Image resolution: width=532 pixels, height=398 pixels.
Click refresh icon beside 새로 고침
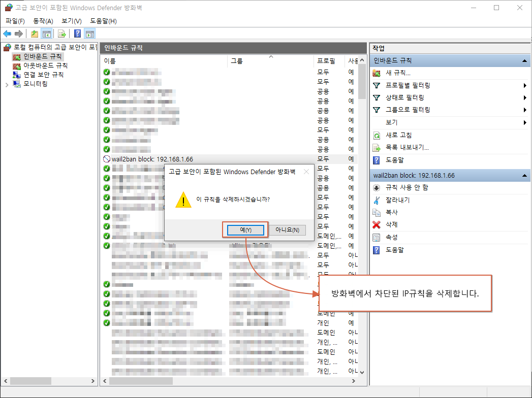coord(377,135)
